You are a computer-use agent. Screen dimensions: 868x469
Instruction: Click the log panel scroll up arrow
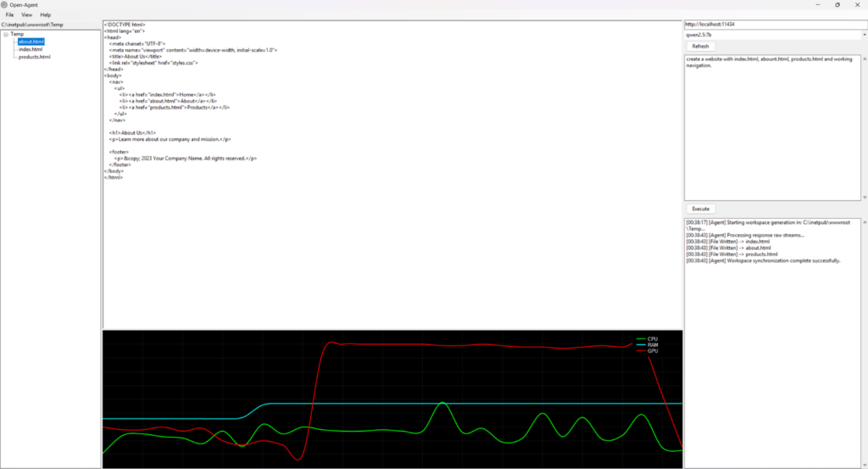tap(865, 222)
